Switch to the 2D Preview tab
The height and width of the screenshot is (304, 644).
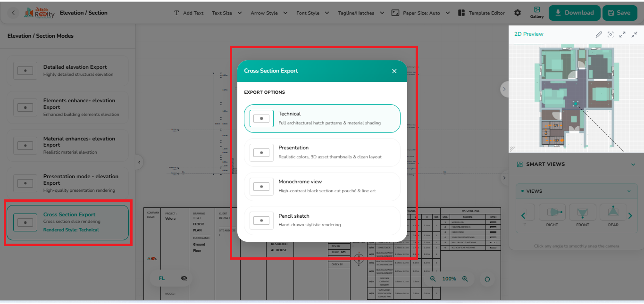529,34
